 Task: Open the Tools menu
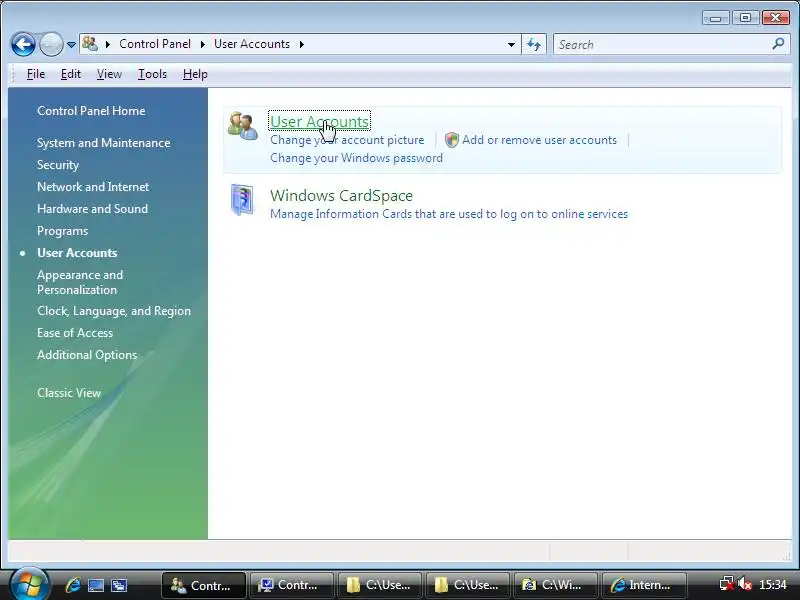[153, 74]
